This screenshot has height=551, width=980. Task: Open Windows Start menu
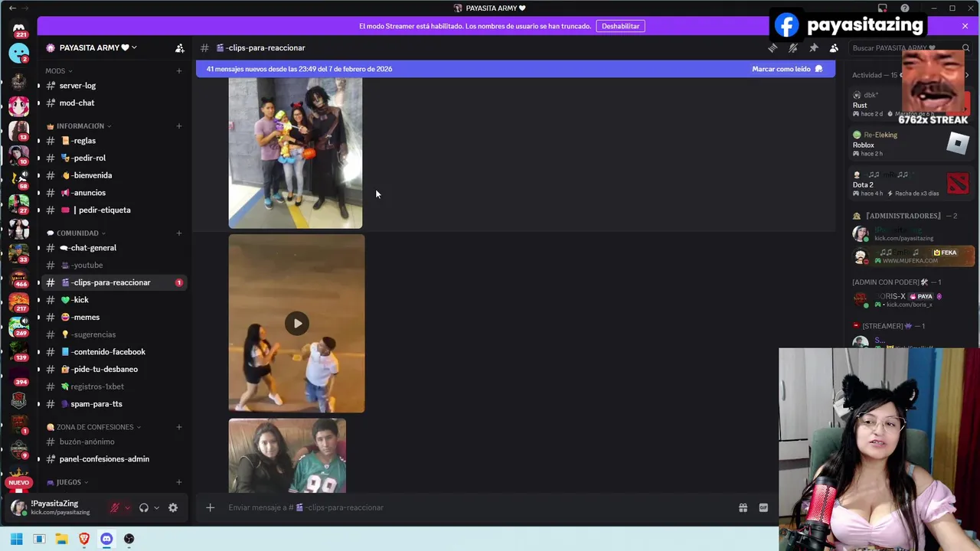tap(16, 539)
